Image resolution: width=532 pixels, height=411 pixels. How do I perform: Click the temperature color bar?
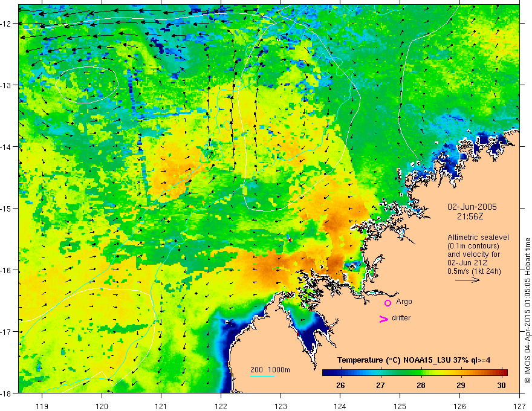coord(415,372)
